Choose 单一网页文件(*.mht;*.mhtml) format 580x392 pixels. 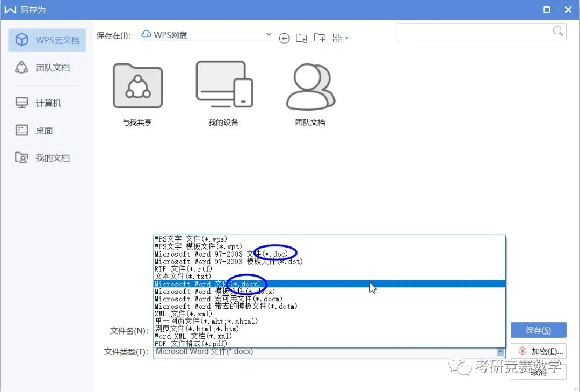(329, 321)
